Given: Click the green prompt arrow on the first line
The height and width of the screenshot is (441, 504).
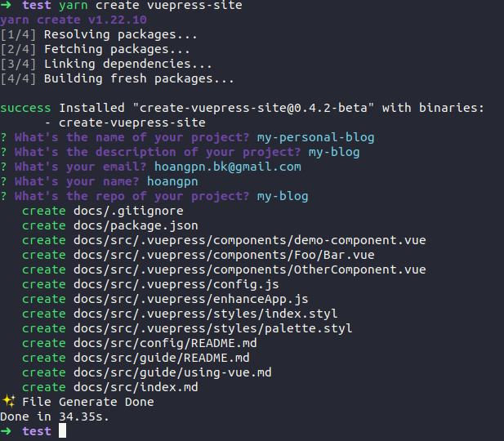Looking at the screenshot, I should click(7, 6).
